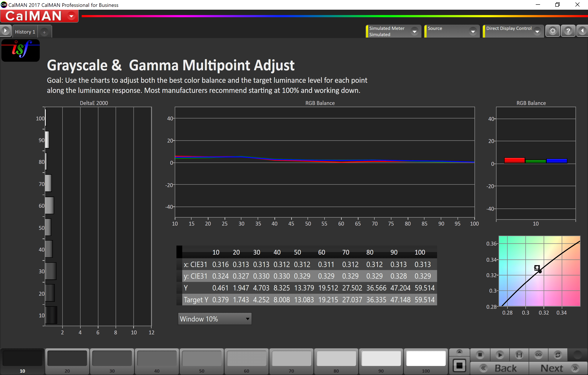
Task: Open settings with the gear icon
Action: pos(553,31)
